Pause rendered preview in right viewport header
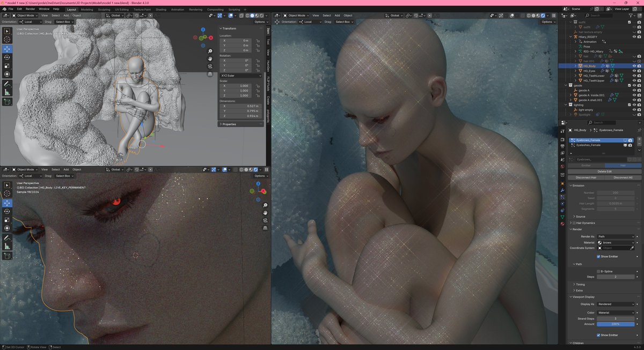The width and height of the screenshot is (644, 350). coord(554,16)
